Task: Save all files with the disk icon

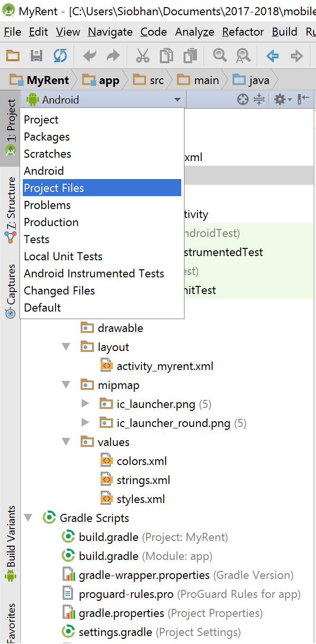Action: point(36,56)
